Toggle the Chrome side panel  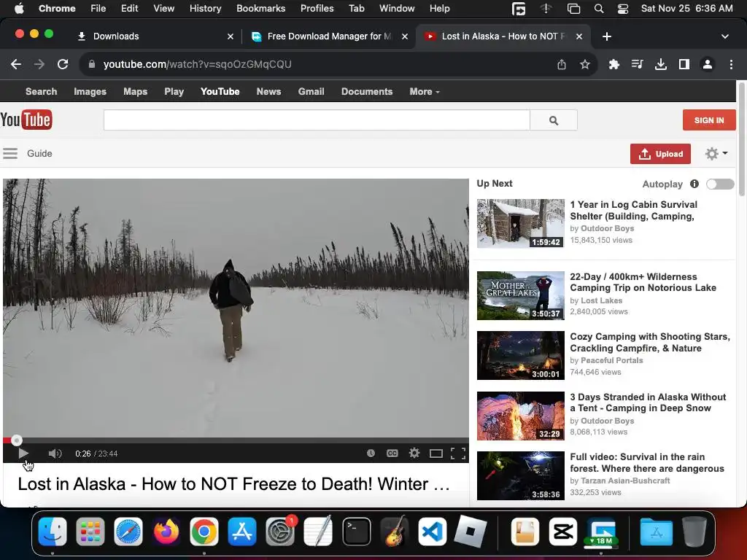[684, 64]
